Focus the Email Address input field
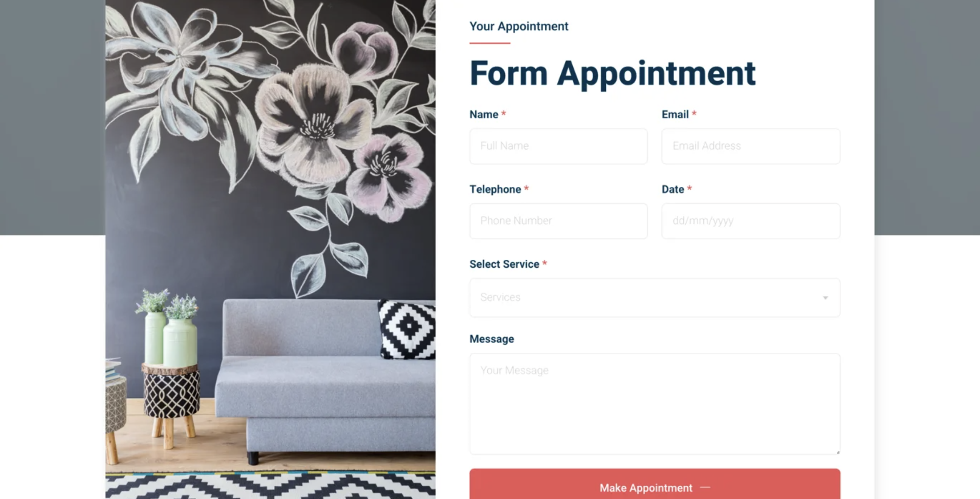980x499 pixels. pyautogui.click(x=751, y=146)
